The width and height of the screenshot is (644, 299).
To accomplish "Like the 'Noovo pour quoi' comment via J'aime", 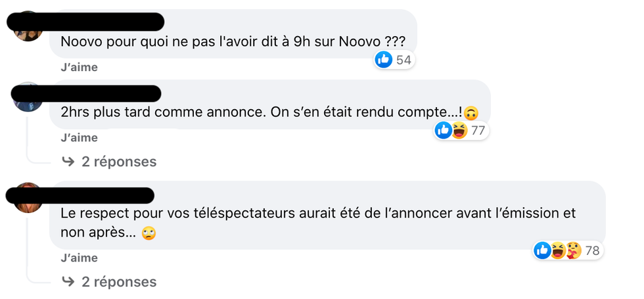I will coord(79,67).
